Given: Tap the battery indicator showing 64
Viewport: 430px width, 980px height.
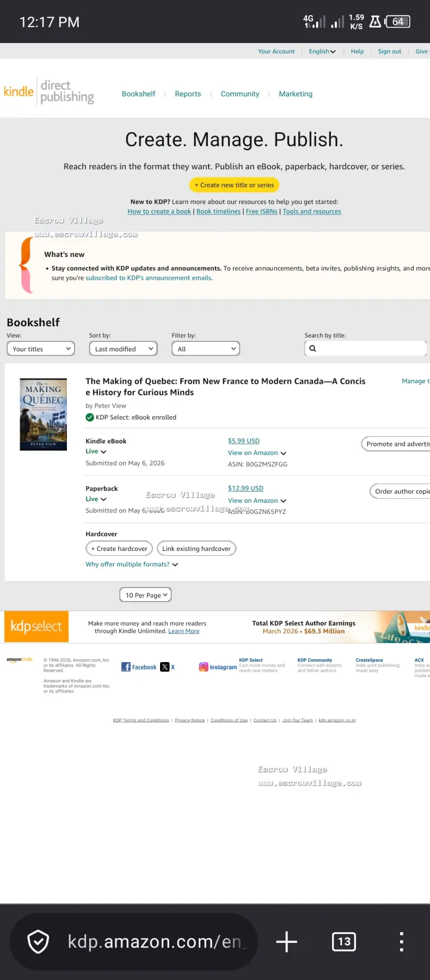Looking at the screenshot, I should [398, 22].
